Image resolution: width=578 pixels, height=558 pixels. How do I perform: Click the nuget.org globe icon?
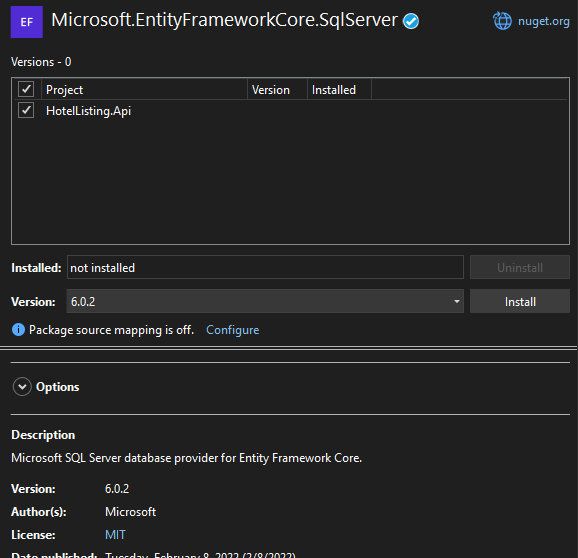click(502, 21)
